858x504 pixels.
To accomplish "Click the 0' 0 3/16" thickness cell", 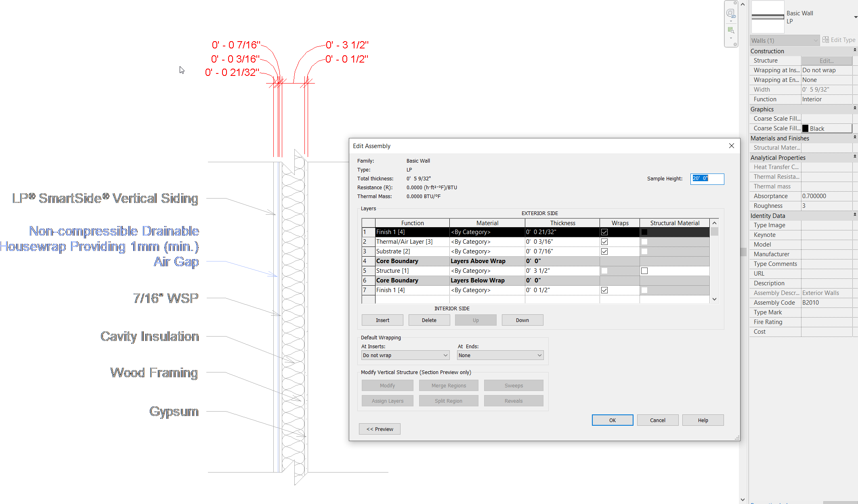I will click(562, 242).
